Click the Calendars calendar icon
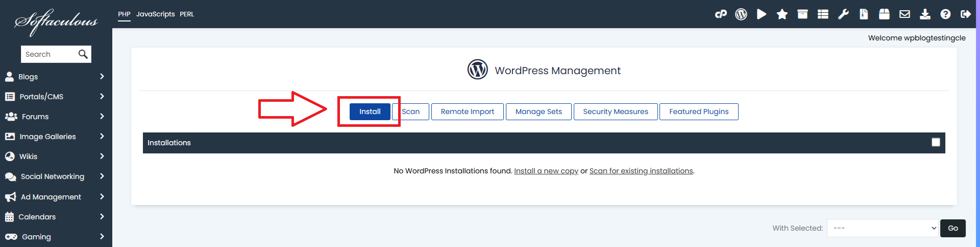 pyautogui.click(x=9, y=217)
